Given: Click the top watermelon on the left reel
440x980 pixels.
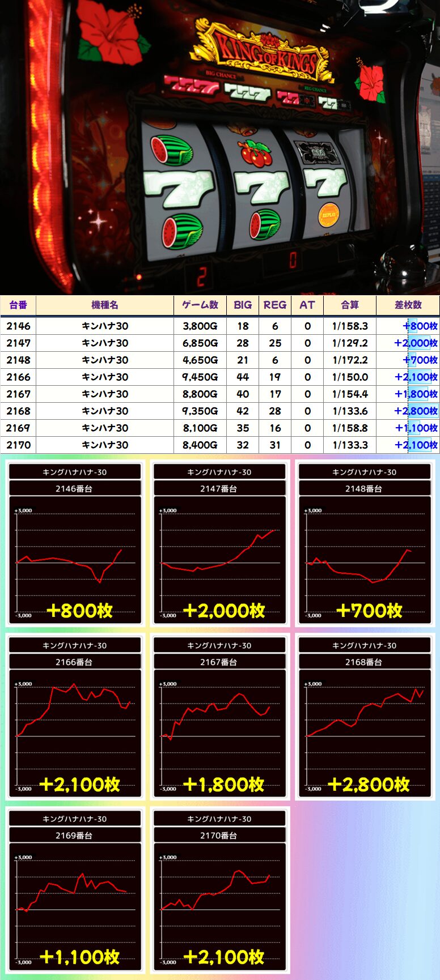Looking at the screenshot, I should tap(171, 151).
